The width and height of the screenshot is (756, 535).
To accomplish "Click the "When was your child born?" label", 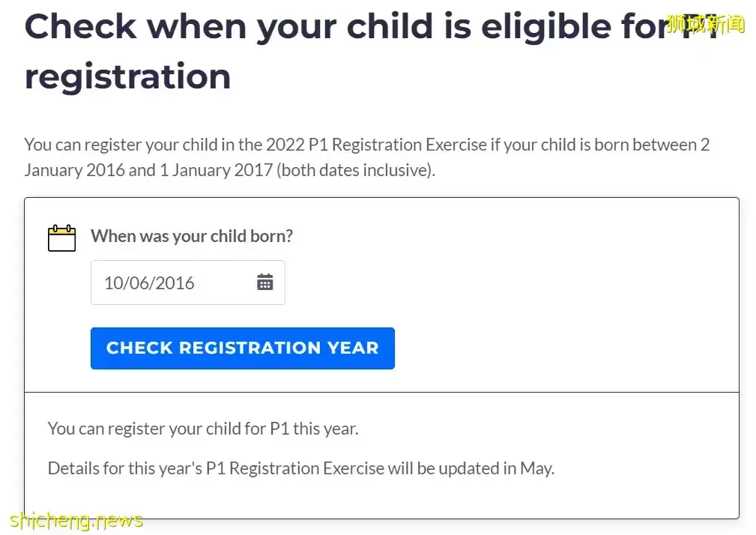I will pyautogui.click(x=192, y=236).
